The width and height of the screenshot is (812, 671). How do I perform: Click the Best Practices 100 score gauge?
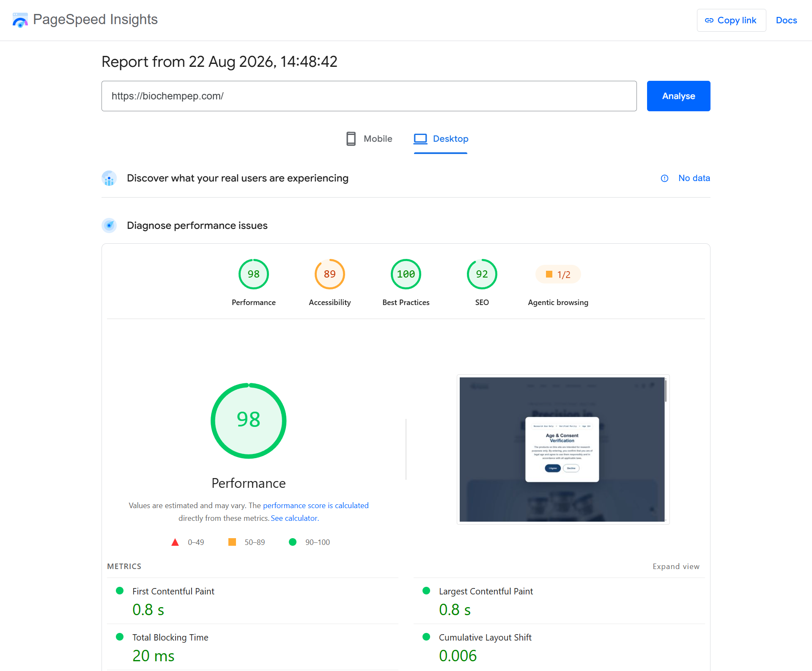point(406,274)
